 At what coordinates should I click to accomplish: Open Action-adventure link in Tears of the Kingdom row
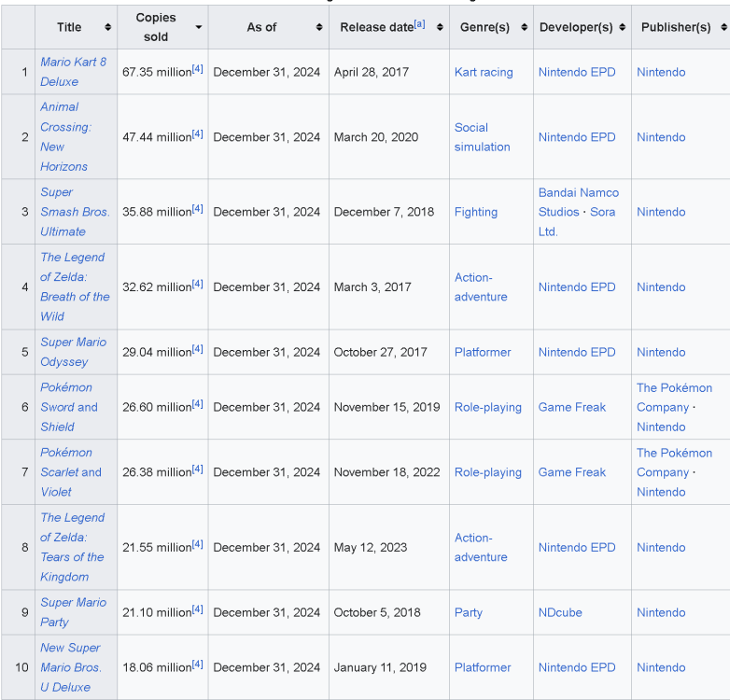pyautogui.click(x=481, y=547)
